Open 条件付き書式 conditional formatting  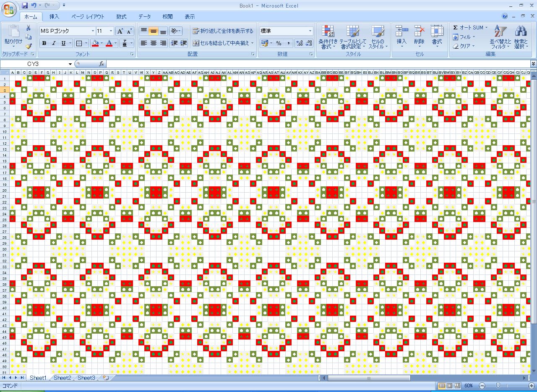tap(328, 37)
